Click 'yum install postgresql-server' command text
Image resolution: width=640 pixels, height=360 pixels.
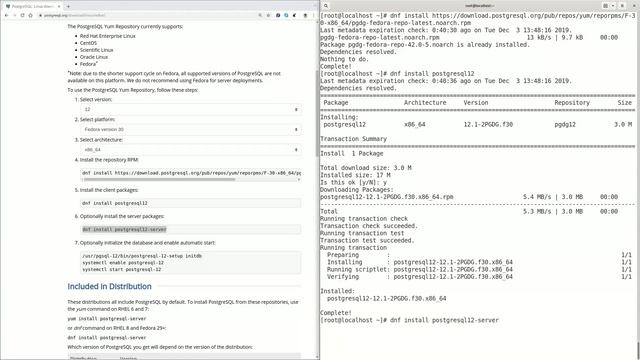click(x=107, y=318)
